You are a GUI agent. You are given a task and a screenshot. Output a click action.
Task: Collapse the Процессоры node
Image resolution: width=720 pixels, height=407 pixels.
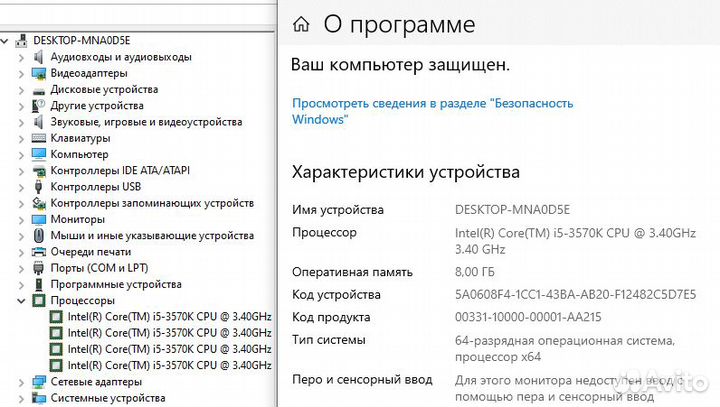coord(21,301)
